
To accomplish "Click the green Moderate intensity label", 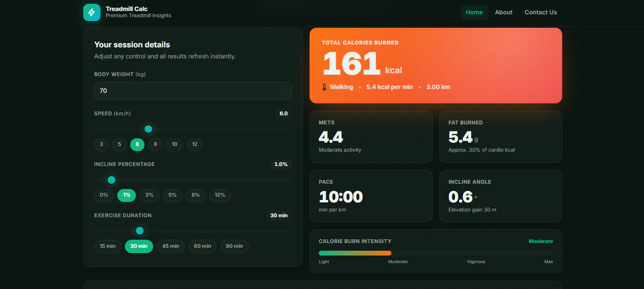I will click(x=541, y=241).
